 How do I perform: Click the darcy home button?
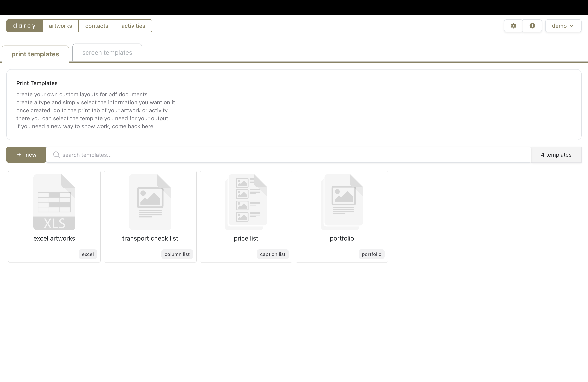pyautogui.click(x=24, y=26)
